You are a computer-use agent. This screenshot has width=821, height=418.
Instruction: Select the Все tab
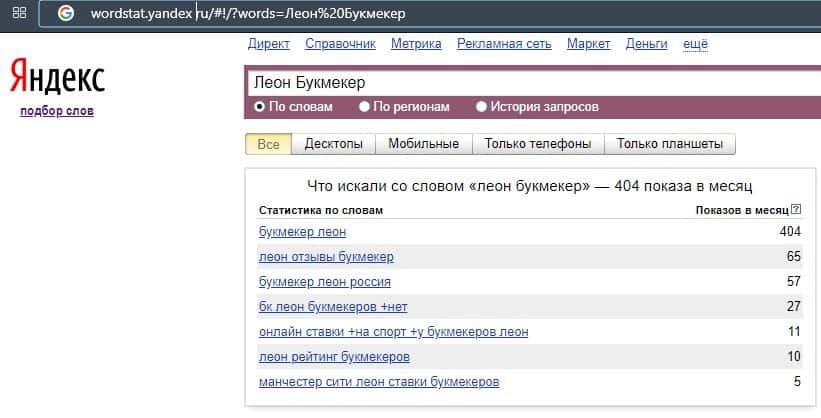coord(268,144)
